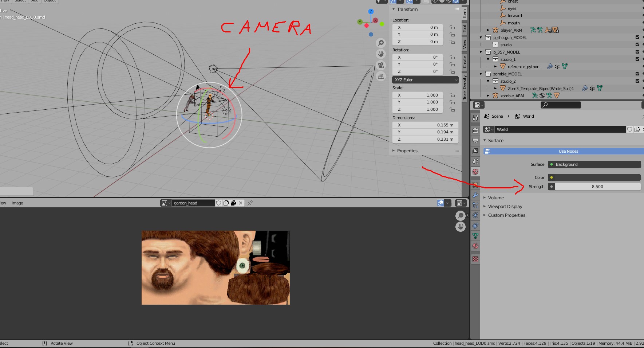Open the Tool properties tab icon
The height and width of the screenshot is (348, 644).
pos(475,118)
